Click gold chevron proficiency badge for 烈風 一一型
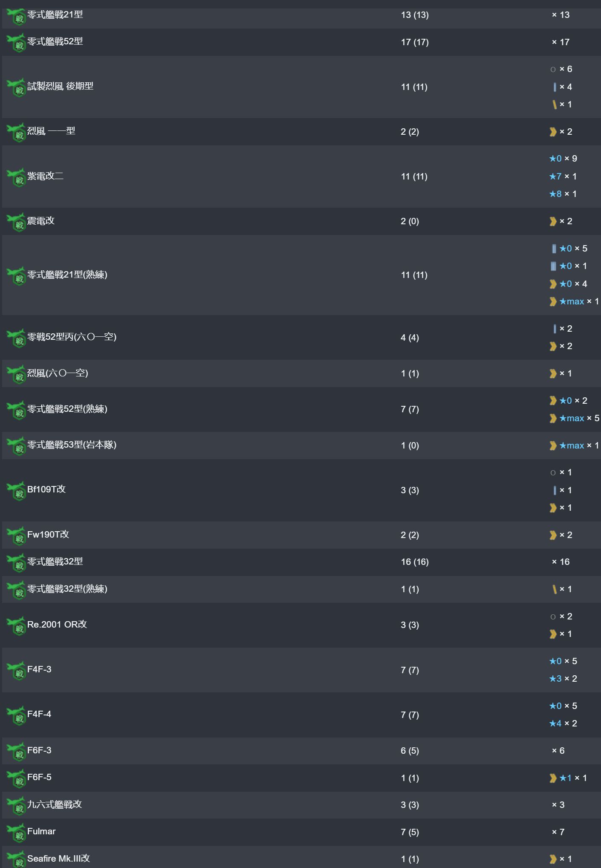601x868 pixels. click(x=553, y=132)
